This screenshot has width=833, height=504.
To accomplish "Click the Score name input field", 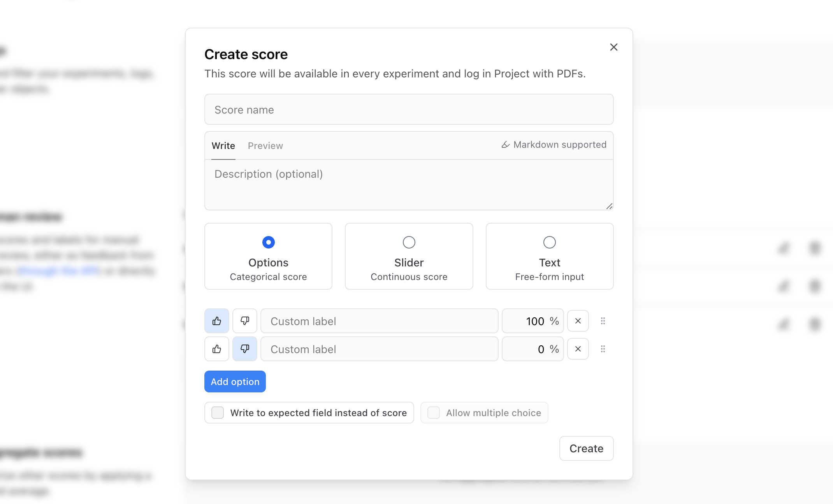I will pos(408,109).
